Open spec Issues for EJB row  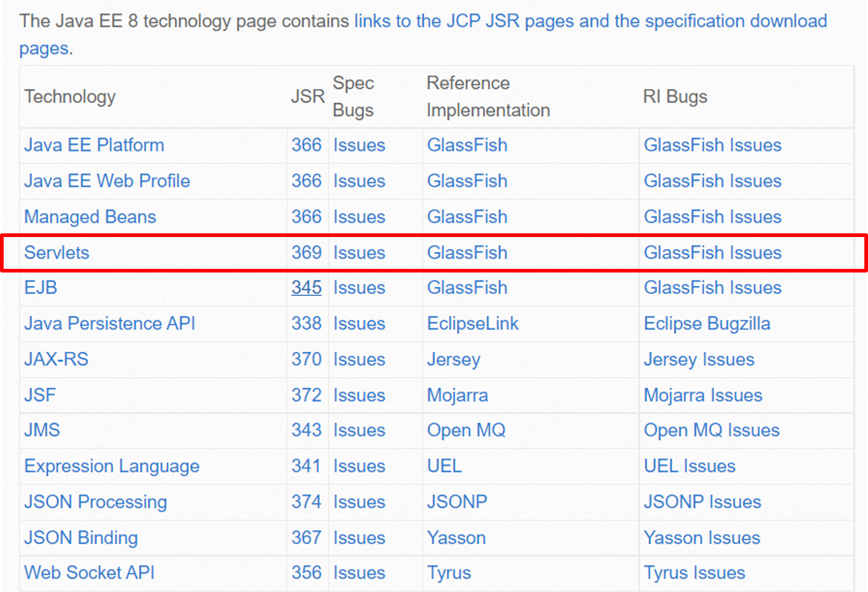tap(359, 288)
